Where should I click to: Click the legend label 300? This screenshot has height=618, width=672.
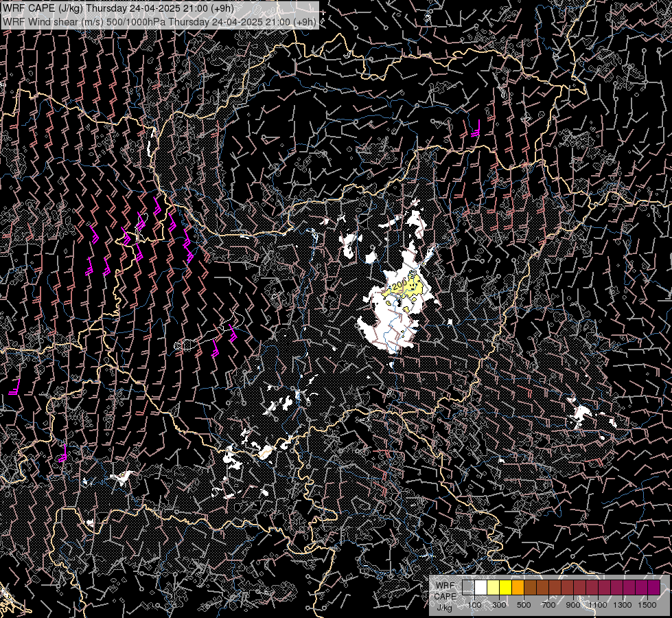(499, 605)
